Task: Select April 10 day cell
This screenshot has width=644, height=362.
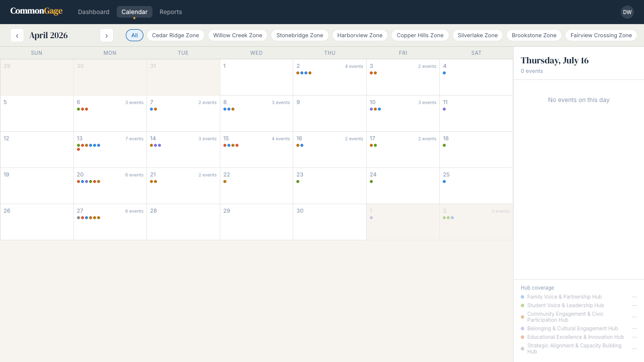Action: pos(403,113)
